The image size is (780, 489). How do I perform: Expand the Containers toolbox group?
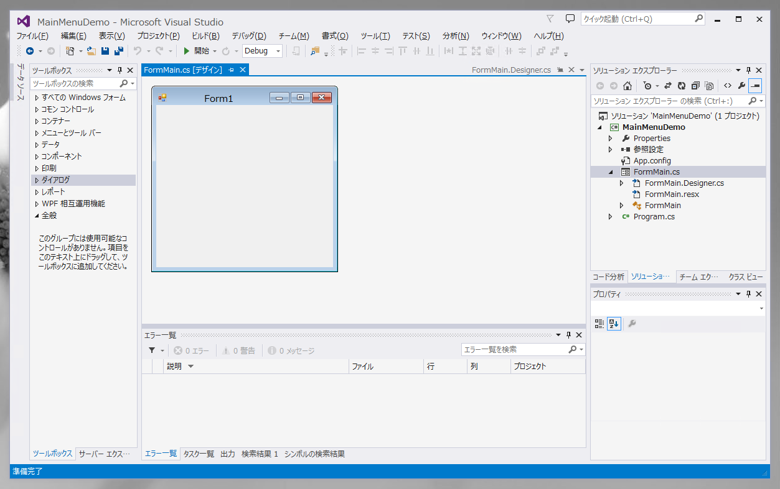[x=36, y=121]
